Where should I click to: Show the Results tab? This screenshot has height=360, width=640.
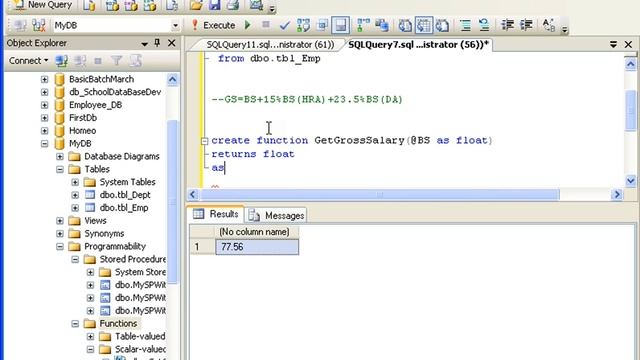(x=216, y=214)
